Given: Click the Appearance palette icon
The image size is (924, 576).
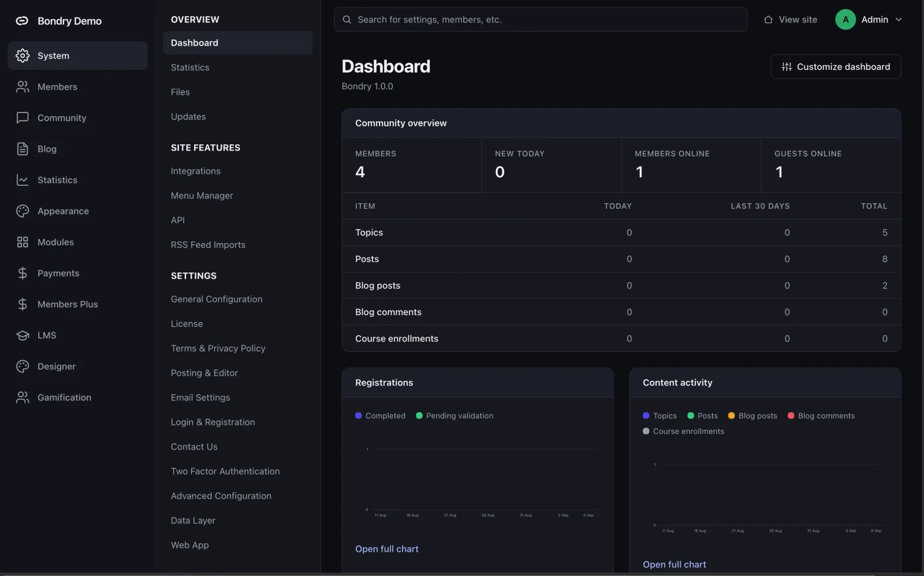Looking at the screenshot, I should tap(23, 211).
